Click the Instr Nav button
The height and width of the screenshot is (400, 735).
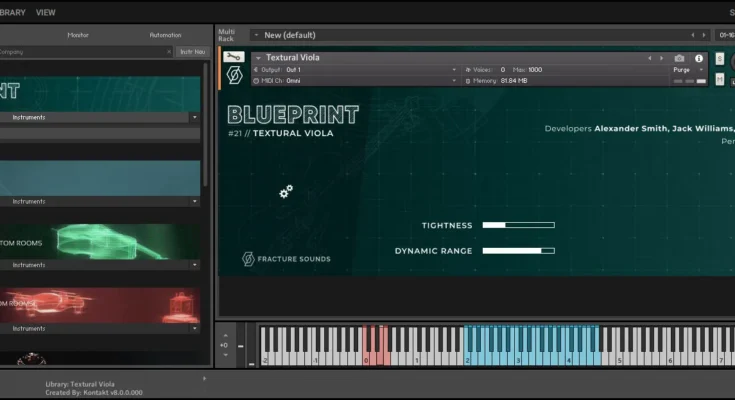pos(193,52)
